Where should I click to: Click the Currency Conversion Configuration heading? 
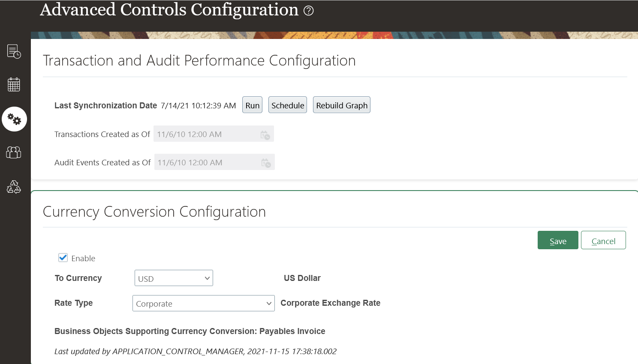pos(154,212)
